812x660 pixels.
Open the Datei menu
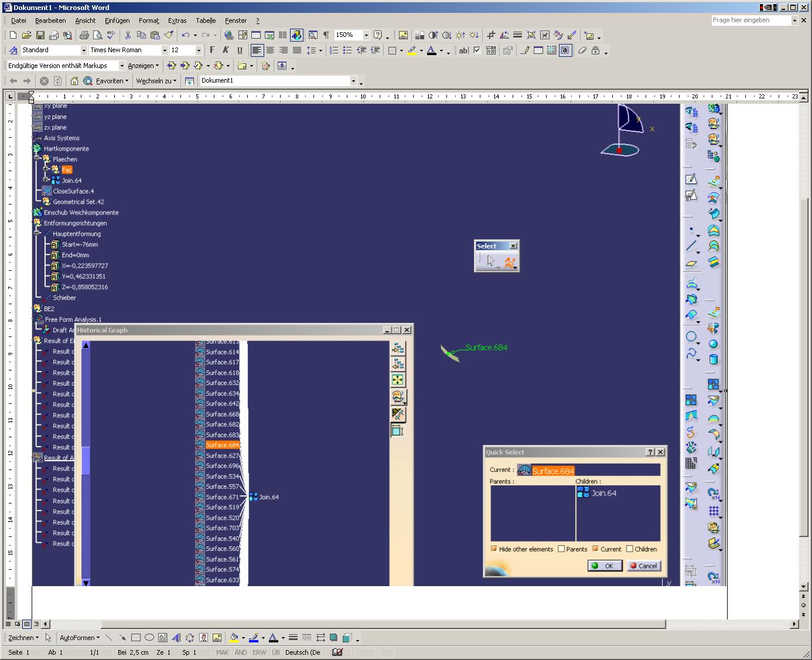click(x=19, y=21)
